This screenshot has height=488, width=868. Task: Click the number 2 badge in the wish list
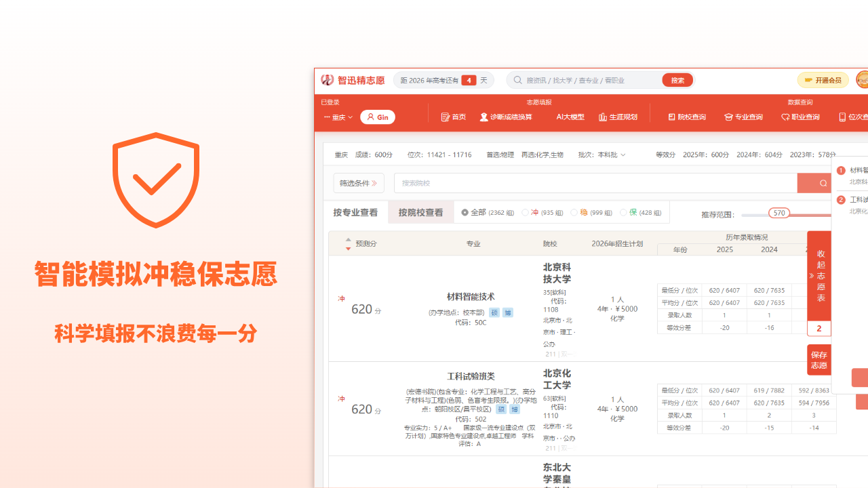tap(841, 200)
